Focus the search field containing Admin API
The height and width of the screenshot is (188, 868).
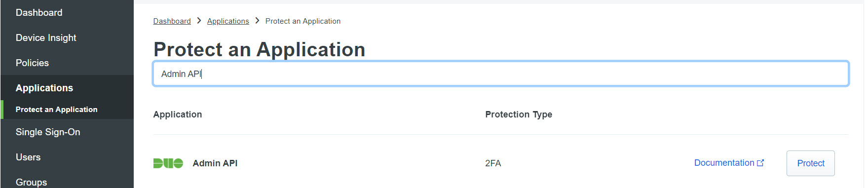501,74
